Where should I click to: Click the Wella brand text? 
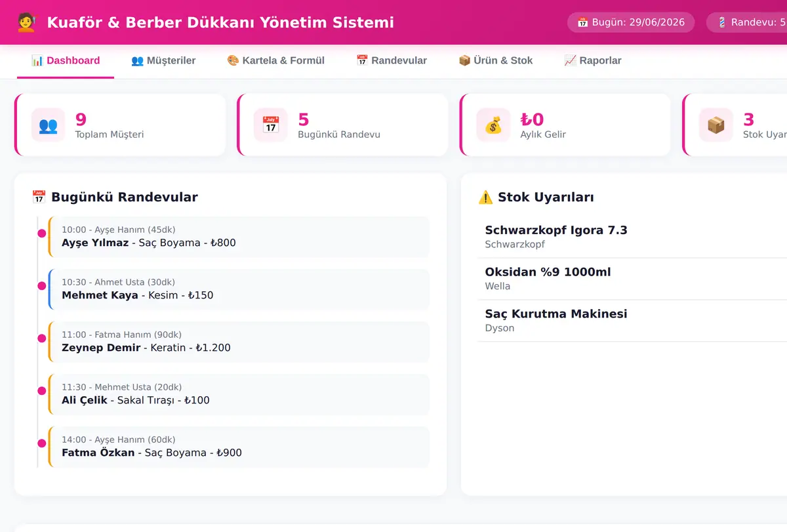coord(498,286)
